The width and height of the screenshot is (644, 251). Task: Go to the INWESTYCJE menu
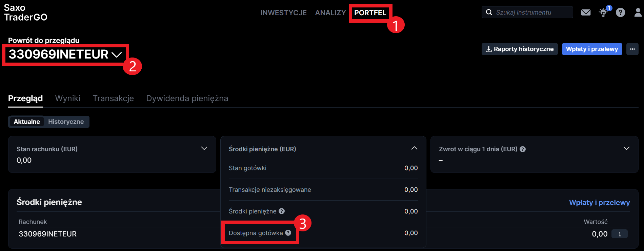click(283, 13)
